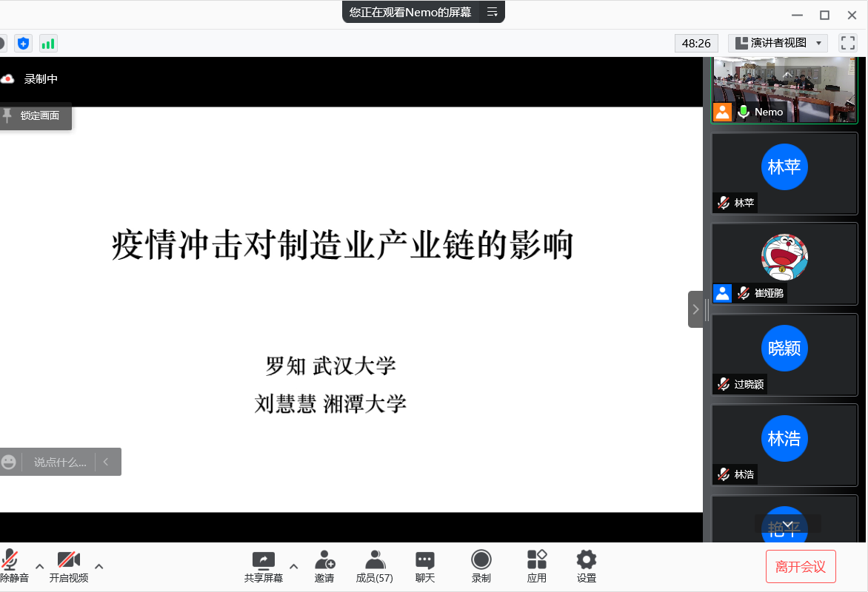Click the Lock Screen (锁定画面) button
Viewport: 868px width, 592px height.
click(x=36, y=116)
